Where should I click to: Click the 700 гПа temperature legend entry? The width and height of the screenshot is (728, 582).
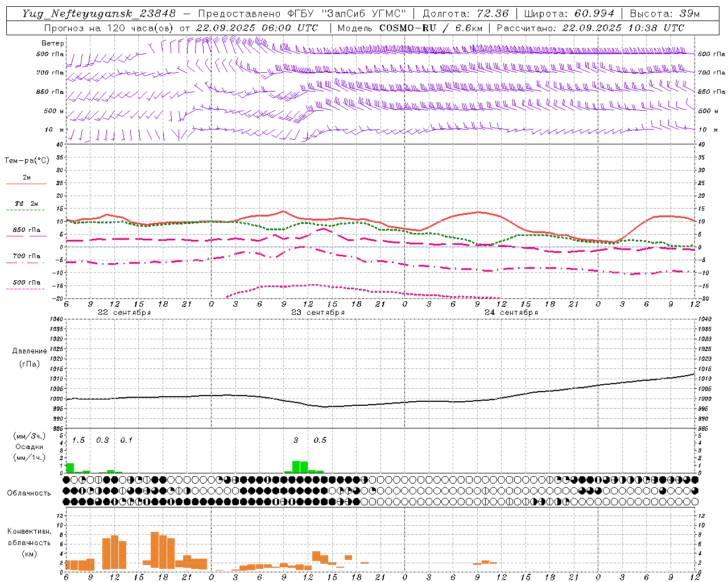(x=27, y=258)
